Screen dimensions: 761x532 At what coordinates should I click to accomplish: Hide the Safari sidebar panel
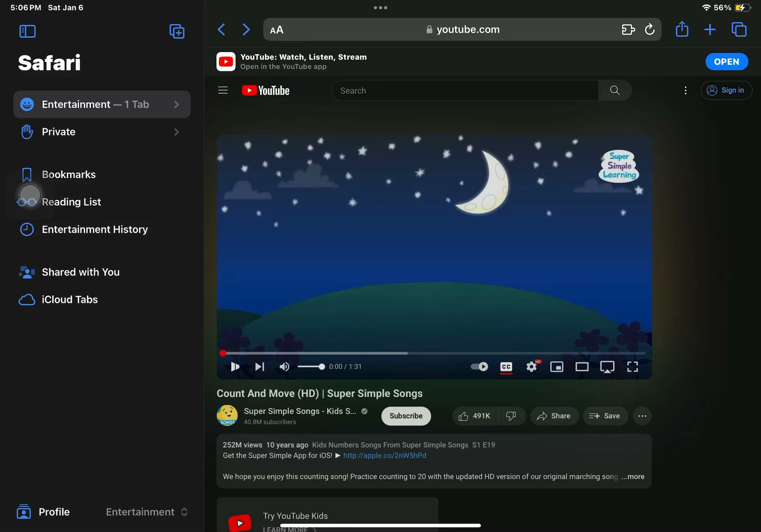pos(27,31)
